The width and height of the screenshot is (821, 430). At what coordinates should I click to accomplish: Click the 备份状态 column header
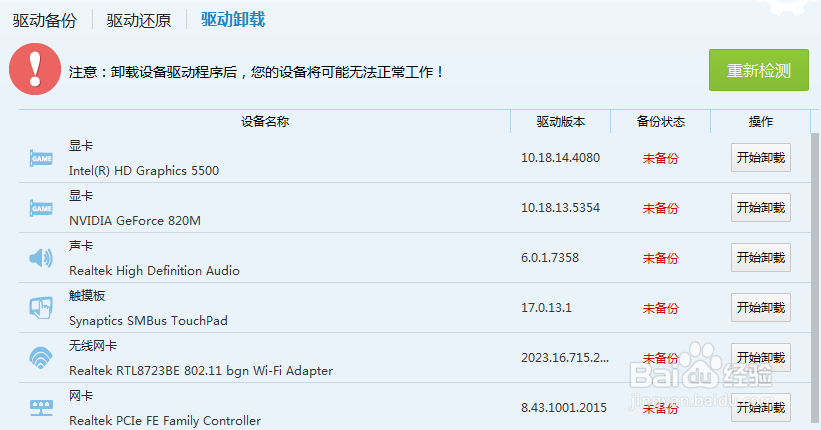[661, 122]
